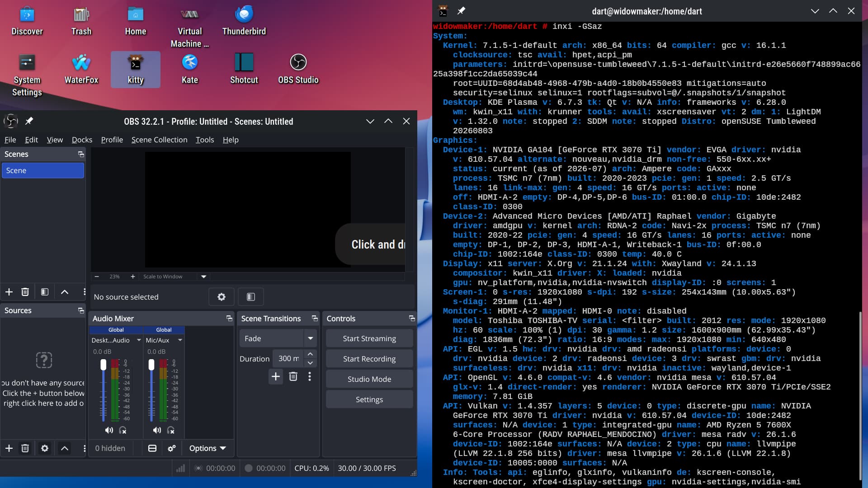868x488 pixels.
Task: Add a new source in Sources dock
Action: click(x=9, y=448)
